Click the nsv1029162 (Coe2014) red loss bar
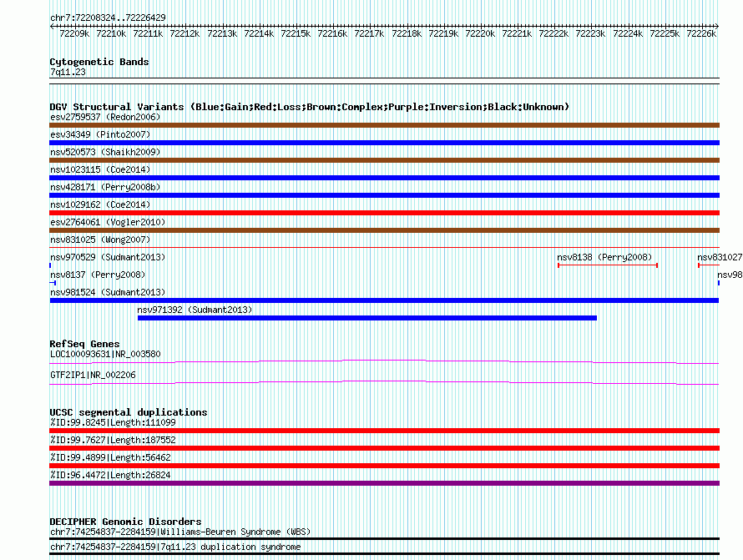Screen dimensions: 743x560 tap(384, 213)
